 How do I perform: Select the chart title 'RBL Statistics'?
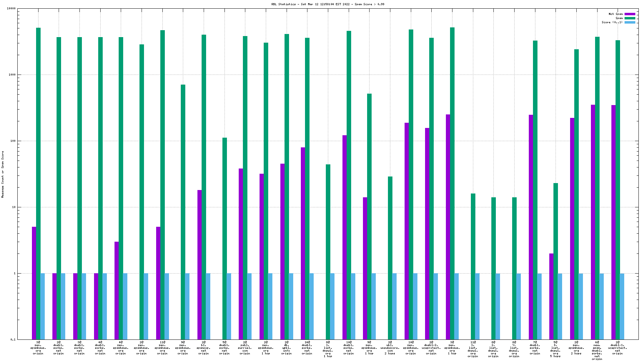click(x=283, y=5)
